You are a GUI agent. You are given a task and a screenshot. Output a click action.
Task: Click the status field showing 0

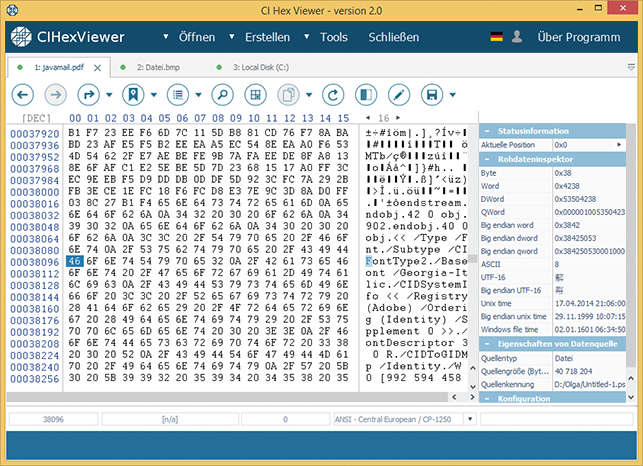pos(285,419)
